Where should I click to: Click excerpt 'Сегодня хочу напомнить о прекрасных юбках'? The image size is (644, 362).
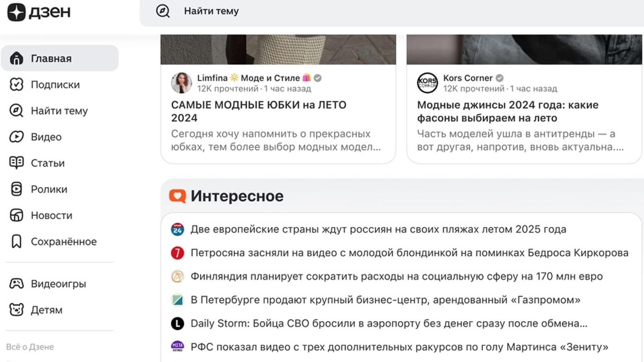click(x=276, y=140)
